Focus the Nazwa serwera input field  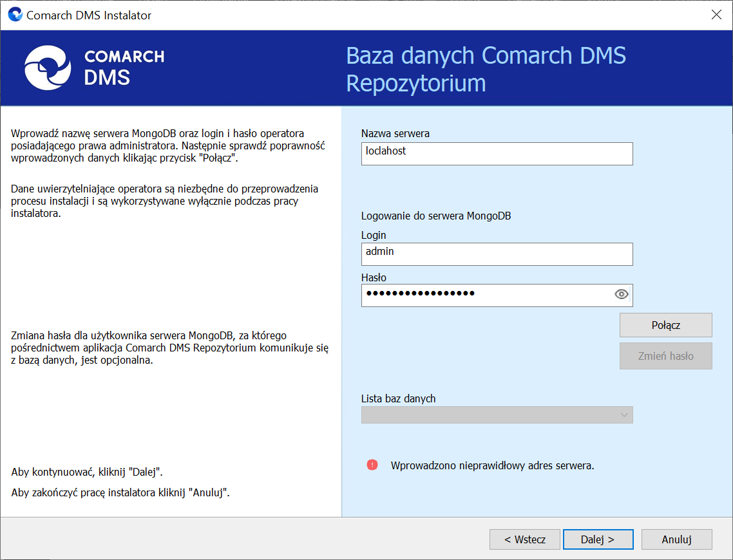tap(497, 154)
